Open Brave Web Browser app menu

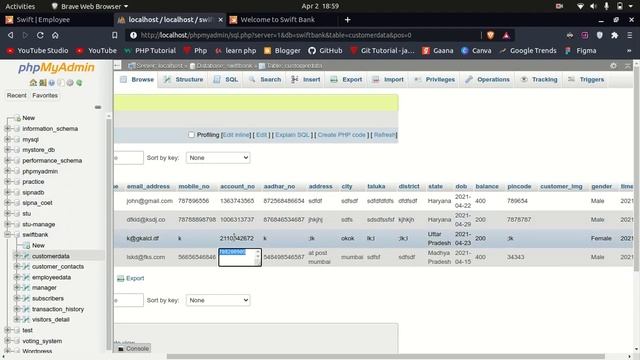click(90, 6)
